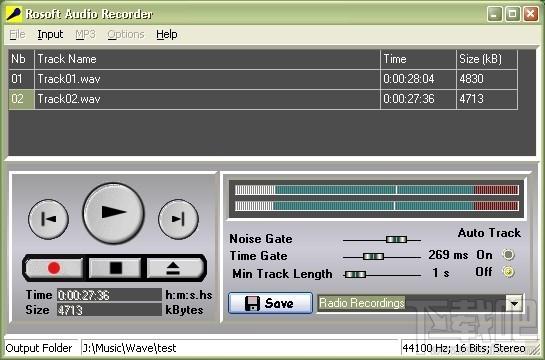
Task: Start recording with the red Record button
Action: point(54,268)
